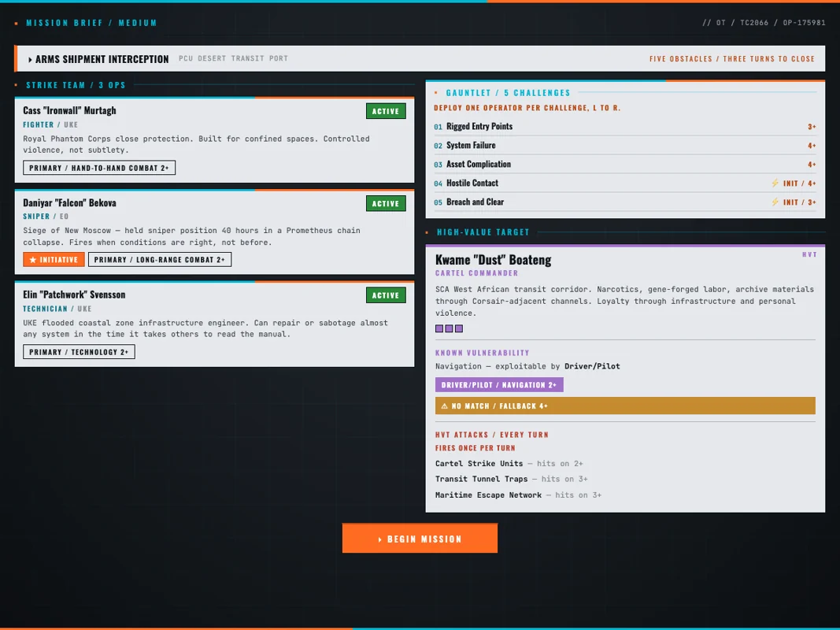840x630 pixels.
Task: Toggle the ACTIVE badge on Elin Svensson's card
Action: point(386,295)
